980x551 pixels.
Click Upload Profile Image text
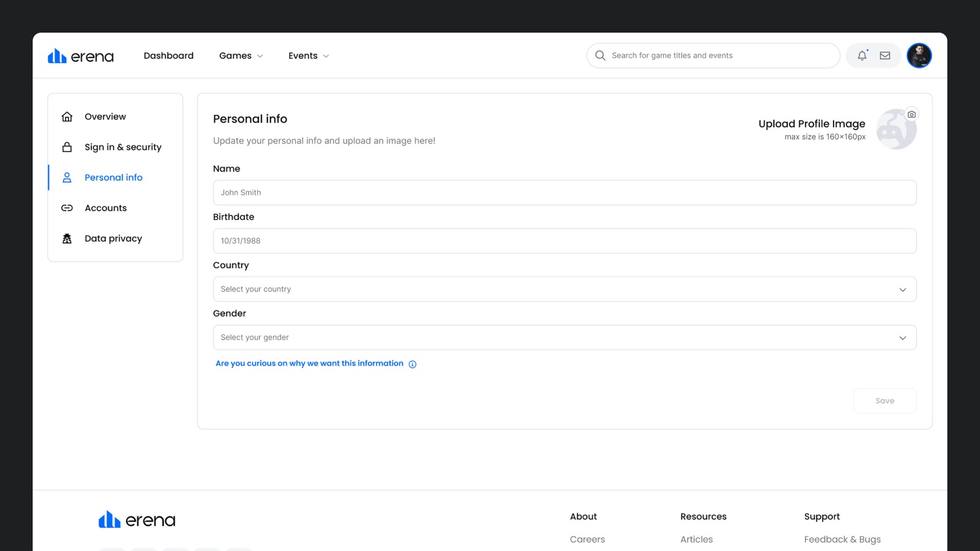(812, 124)
